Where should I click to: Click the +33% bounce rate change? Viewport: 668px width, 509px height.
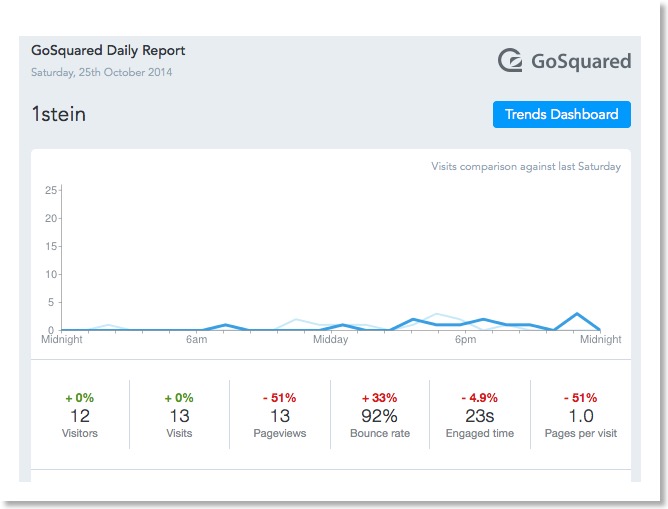[379, 398]
